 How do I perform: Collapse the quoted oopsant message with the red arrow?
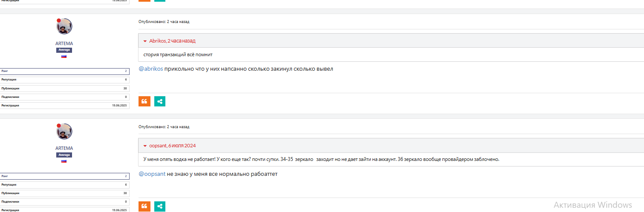(x=145, y=146)
